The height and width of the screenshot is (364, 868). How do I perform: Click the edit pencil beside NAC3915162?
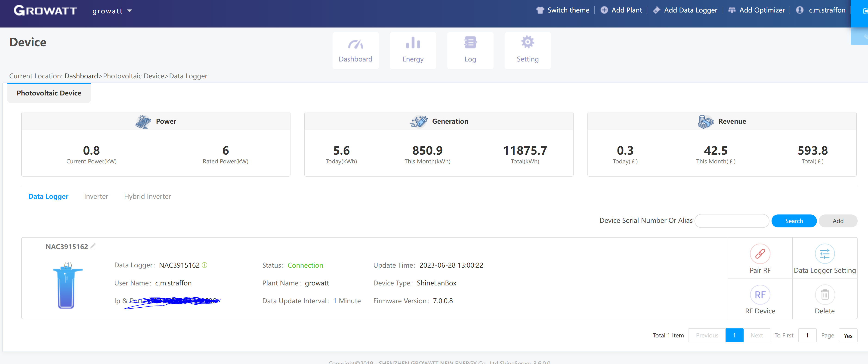[x=93, y=246]
